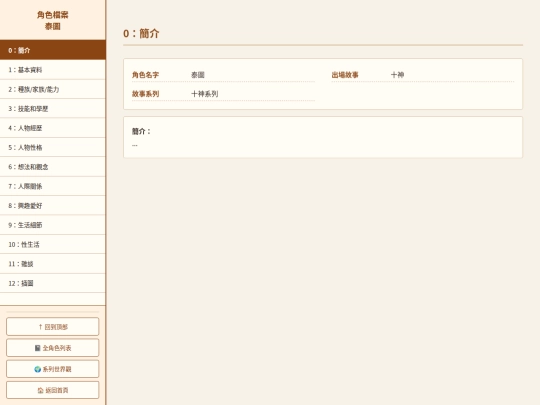Image resolution: width=540 pixels, height=405 pixels.
Task: Click the '0：簡介' page heading
Action: coord(141,33)
